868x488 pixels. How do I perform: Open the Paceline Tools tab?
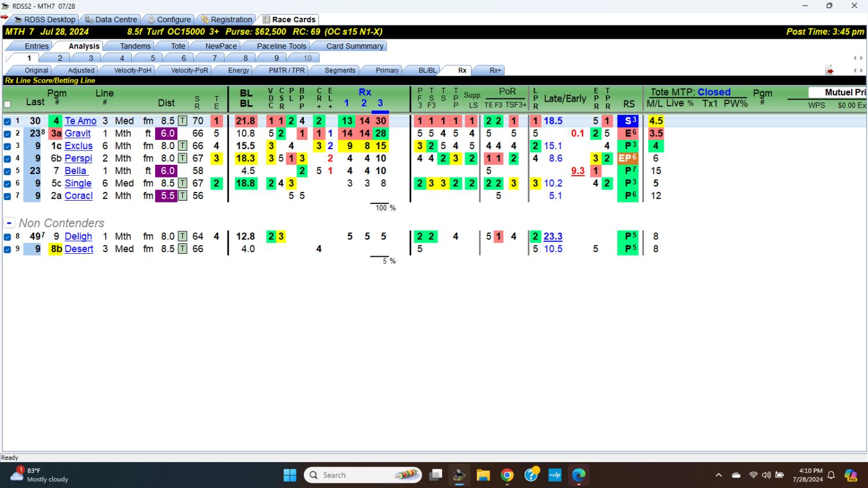tap(282, 46)
